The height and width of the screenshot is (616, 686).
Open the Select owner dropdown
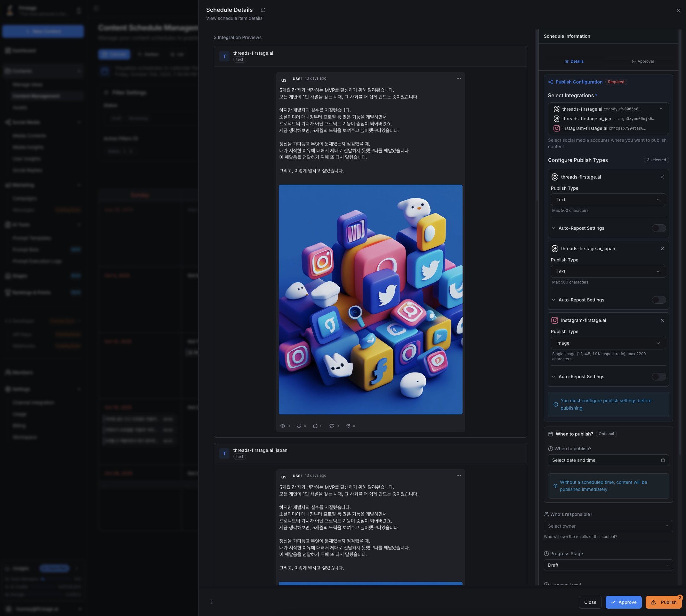pos(608,526)
